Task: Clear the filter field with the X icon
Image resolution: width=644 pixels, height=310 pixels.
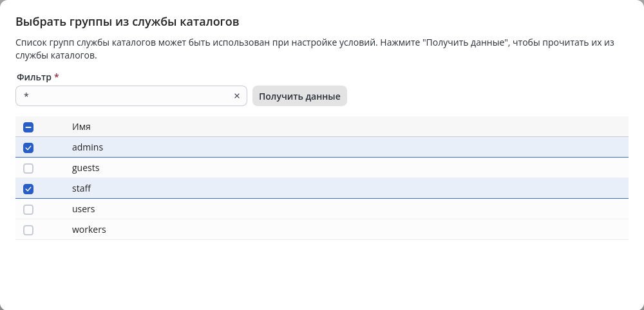Action: pos(237,96)
